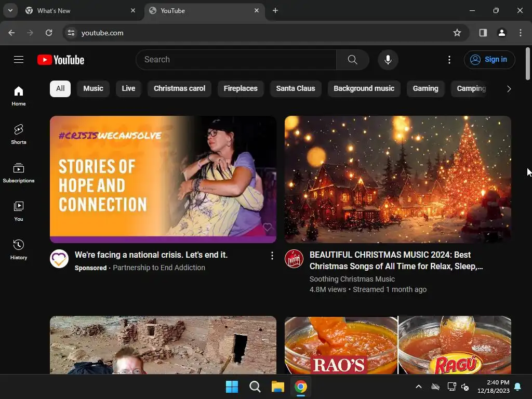532x399 pixels.
Task: Open Beautiful Christmas Music 2024 title
Action: (396, 261)
